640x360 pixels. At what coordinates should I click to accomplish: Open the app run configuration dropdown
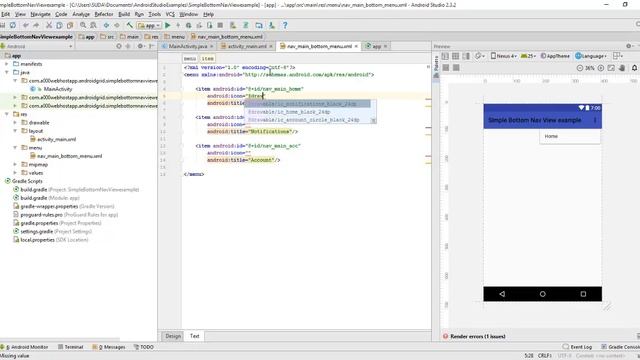[149, 25]
